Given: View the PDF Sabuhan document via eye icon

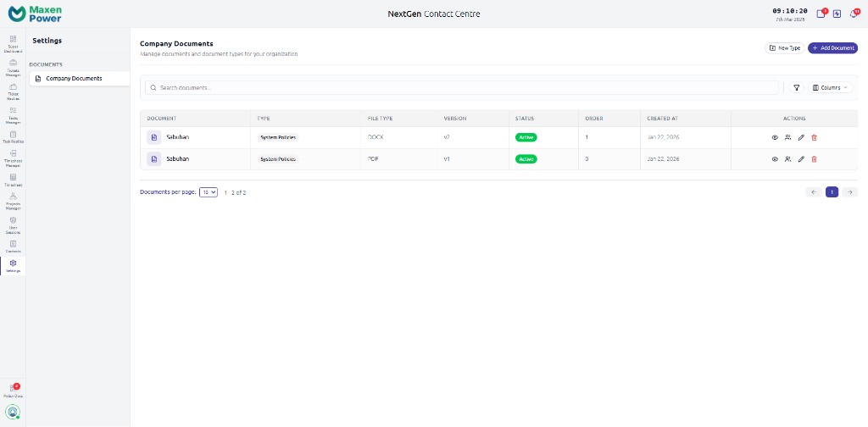Looking at the screenshot, I should click(x=775, y=159).
